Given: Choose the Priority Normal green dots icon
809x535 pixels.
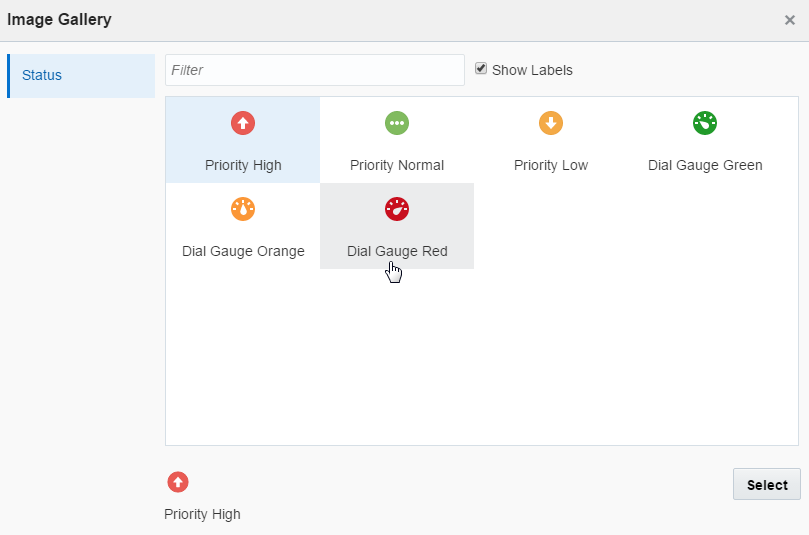Looking at the screenshot, I should (x=397, y=123).
